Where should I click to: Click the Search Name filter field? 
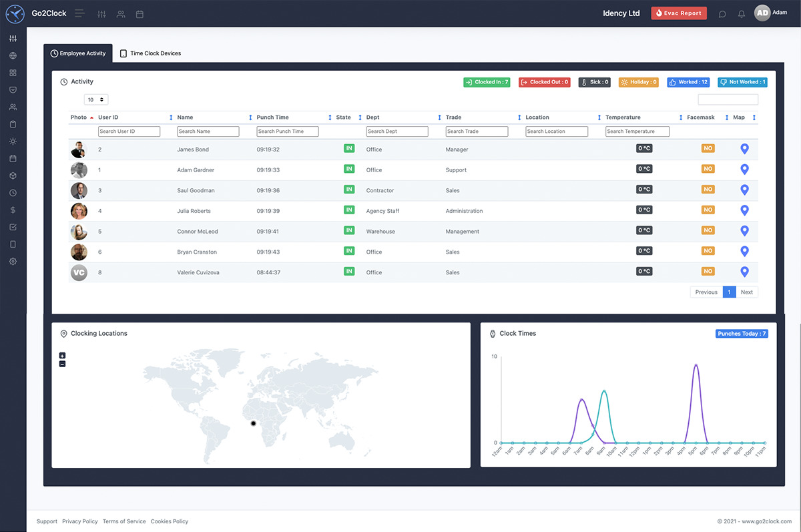coord(208,131)
